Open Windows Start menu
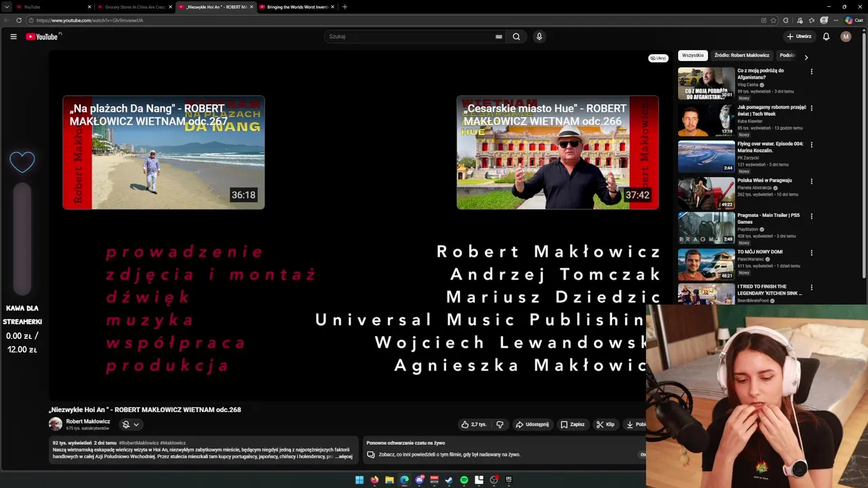868x488 pixels. tap(359, 480)
